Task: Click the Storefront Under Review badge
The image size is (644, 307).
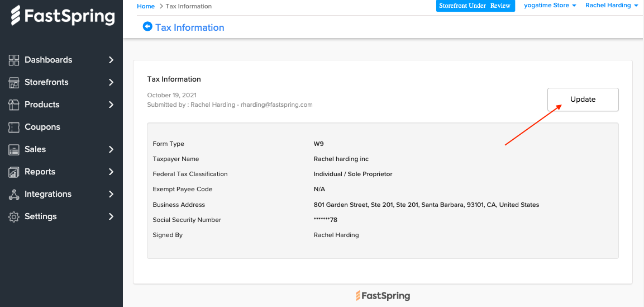Action: [x=475, y=6]
